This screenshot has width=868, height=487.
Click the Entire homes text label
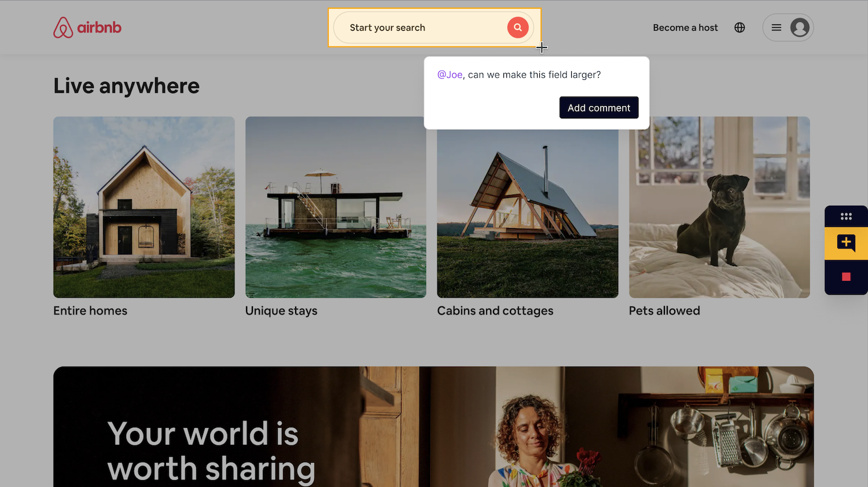click(90, 311)
